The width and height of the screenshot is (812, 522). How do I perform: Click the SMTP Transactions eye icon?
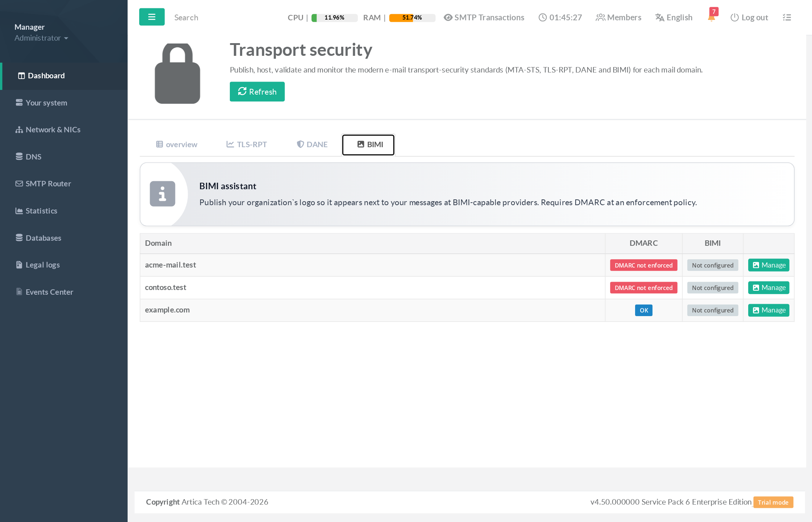tap(448, 17)
